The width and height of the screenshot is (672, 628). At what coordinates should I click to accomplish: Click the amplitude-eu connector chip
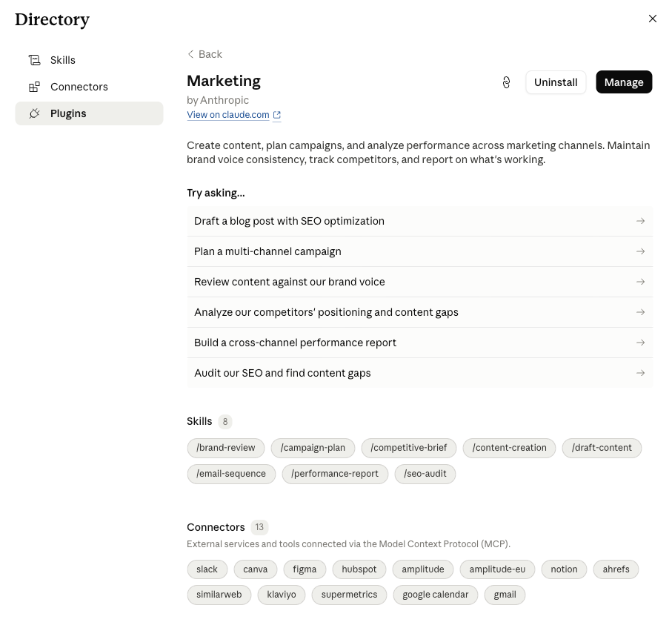(x=497, y=569)
